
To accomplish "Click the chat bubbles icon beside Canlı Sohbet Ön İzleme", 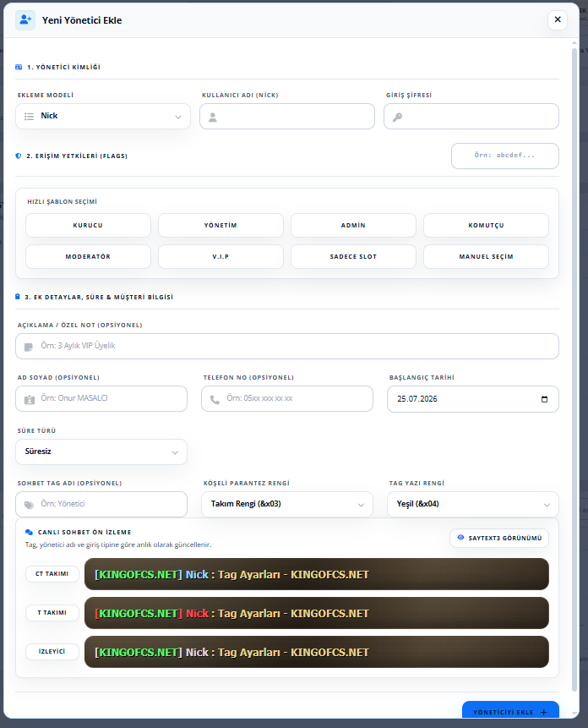I will [x=30, y=532].
